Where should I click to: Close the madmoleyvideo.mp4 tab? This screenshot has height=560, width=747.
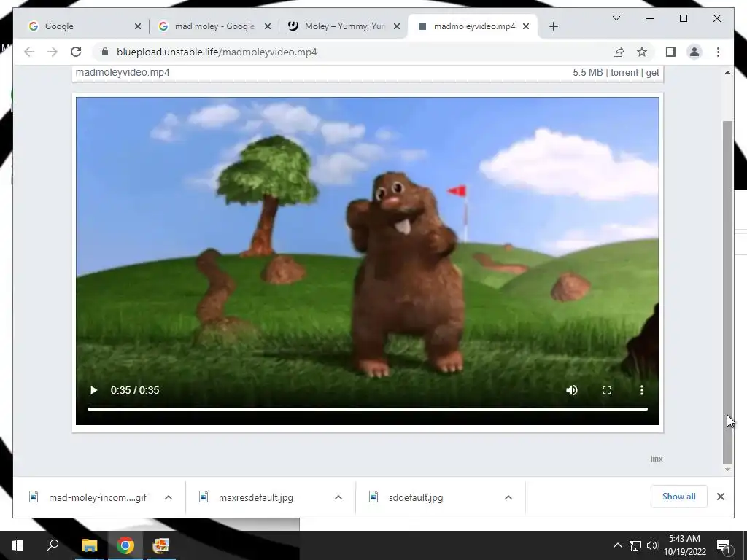526,26
